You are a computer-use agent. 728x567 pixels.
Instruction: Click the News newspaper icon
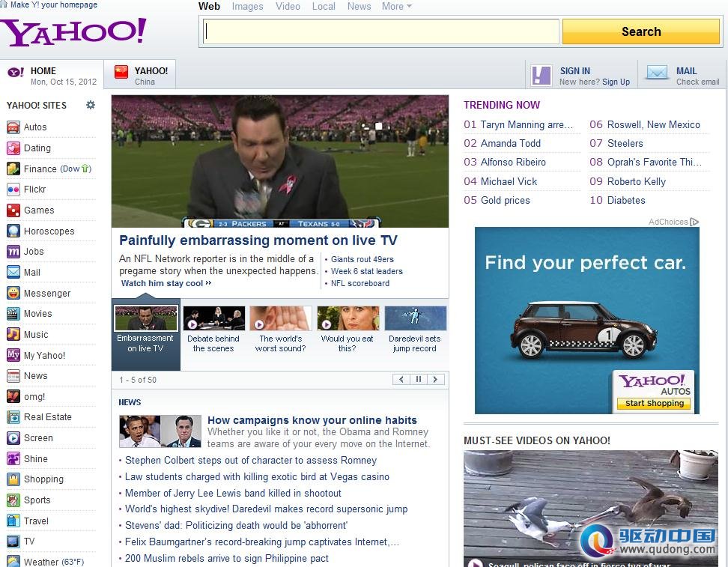pyautogui.click(x=13, y=376)
